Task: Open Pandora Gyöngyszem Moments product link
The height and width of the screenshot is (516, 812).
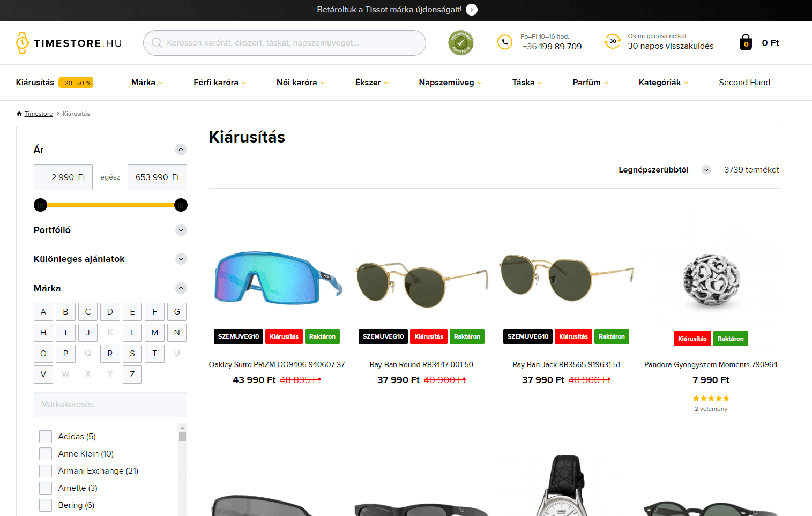Action: (711, 364)
